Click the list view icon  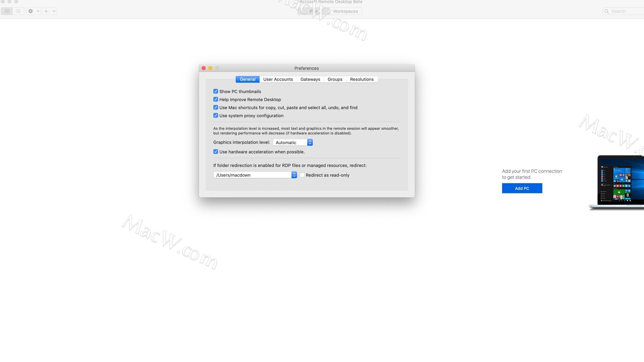(18, 11)
